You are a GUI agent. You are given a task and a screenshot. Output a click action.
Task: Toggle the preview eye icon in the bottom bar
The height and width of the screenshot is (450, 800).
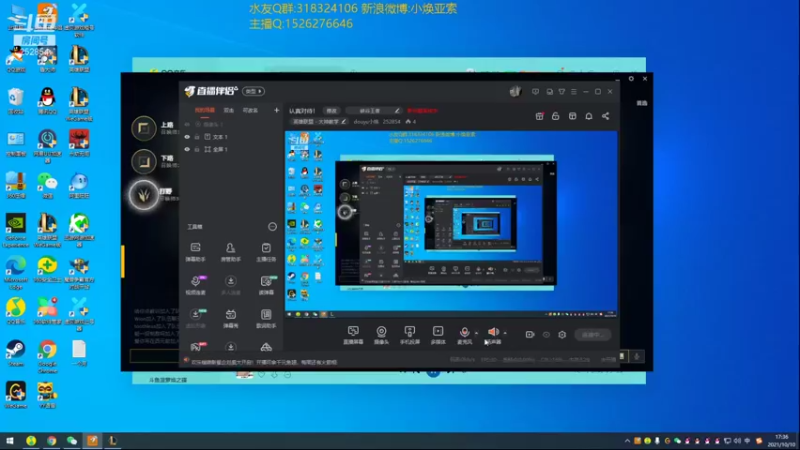546,335
